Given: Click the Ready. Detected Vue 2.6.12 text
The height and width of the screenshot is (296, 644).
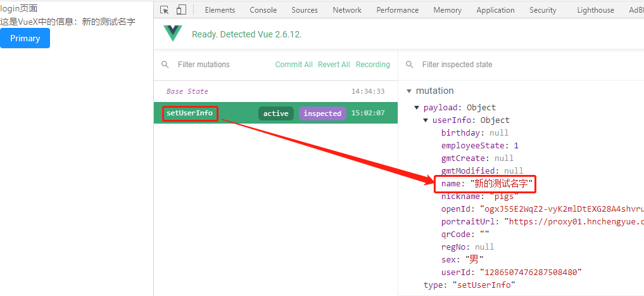Looking at the screenshot, I should click(247, 34).
